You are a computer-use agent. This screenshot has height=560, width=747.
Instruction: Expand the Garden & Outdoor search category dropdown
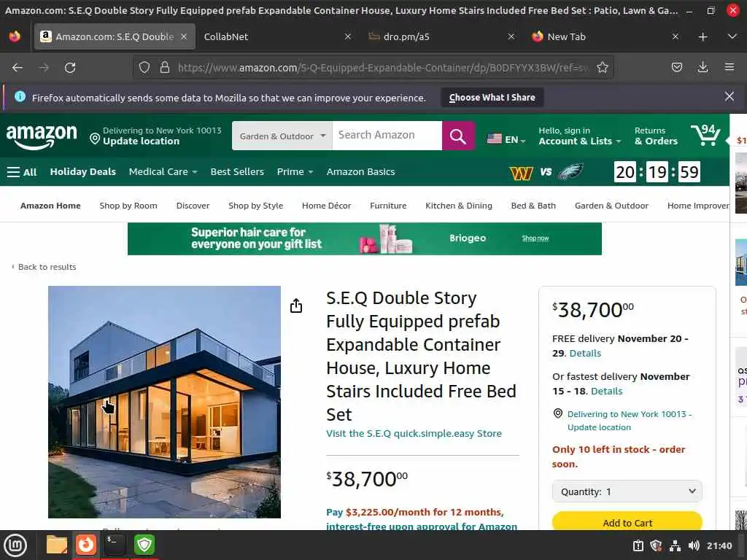pos(282,136)
